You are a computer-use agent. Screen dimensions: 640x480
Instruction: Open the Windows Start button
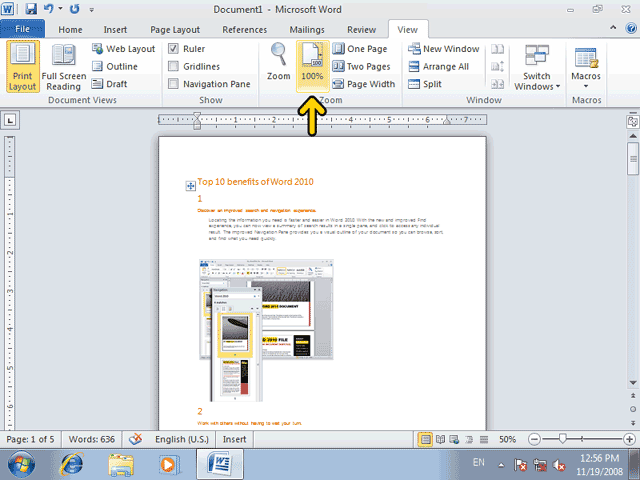[x=21, y=464]
